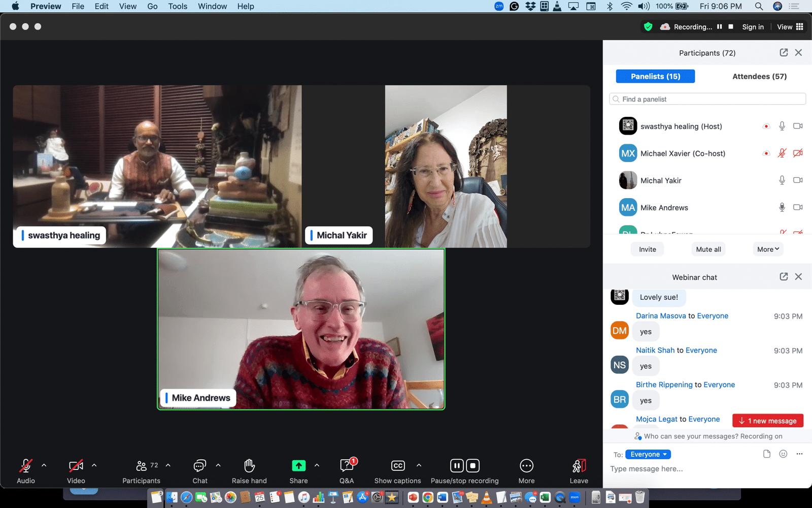This screenshot has height=508, width=812.
Task: Stop the recording from the bottom toolbar
Action: point(473,465)
